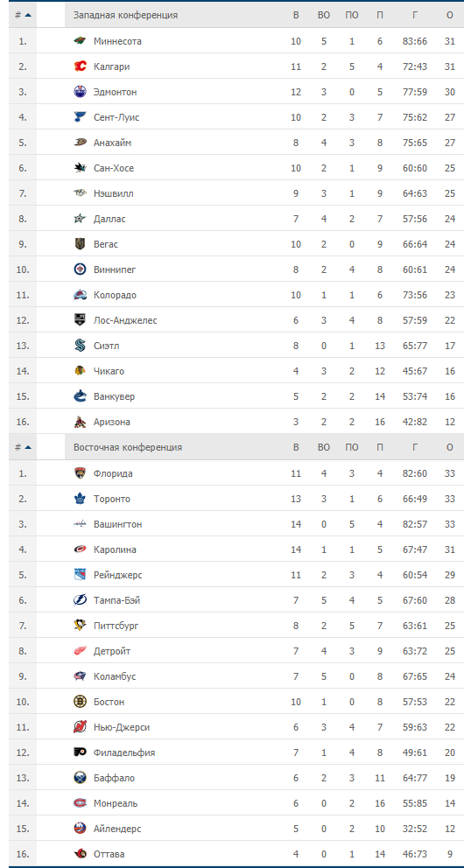Select the Лос-Анджелес team name
This screenshot has height=868, width=464.
click(126, 320)
